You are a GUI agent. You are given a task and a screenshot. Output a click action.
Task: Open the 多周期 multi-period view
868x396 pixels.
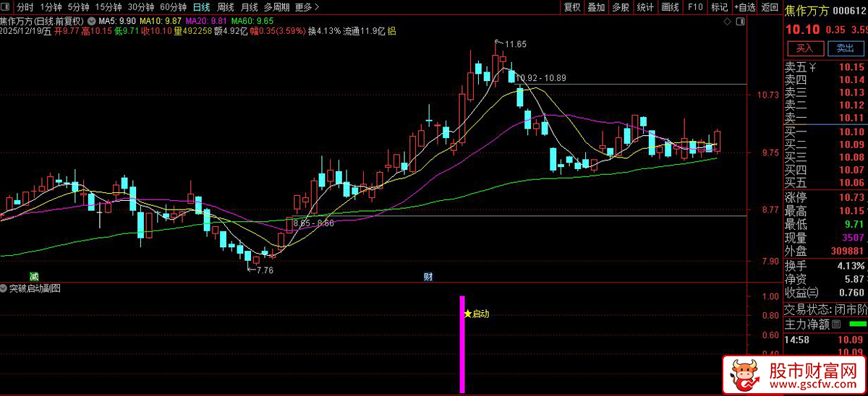[276, 7]
